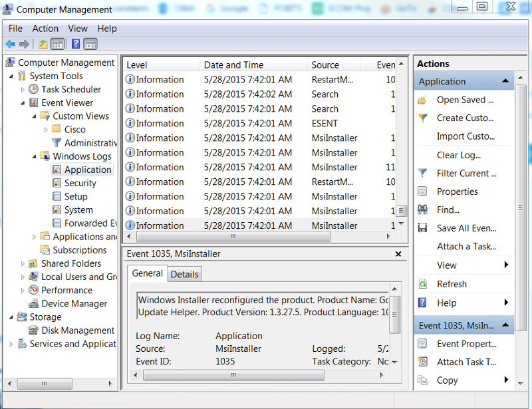
Task: Collapse the System Tools tree node
Action: tap(11, 76)
